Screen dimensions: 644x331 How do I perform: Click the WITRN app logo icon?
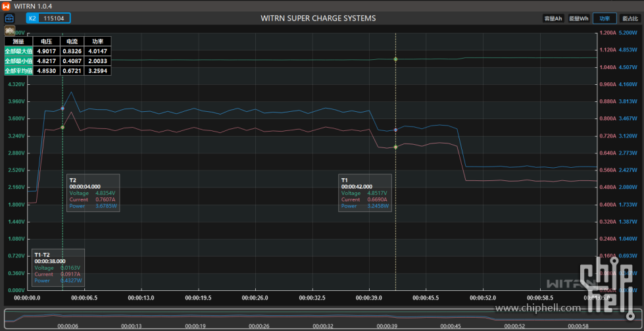pos(6,5)
